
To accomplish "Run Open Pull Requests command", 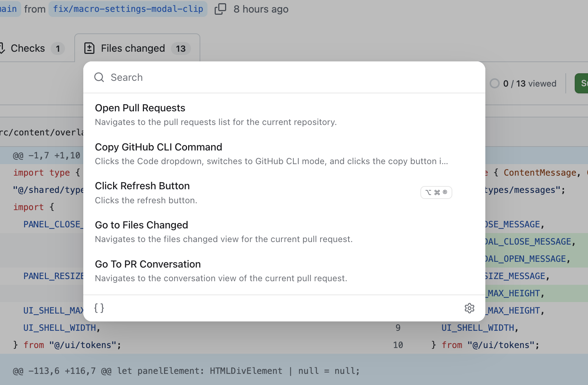I will point(284,115).
